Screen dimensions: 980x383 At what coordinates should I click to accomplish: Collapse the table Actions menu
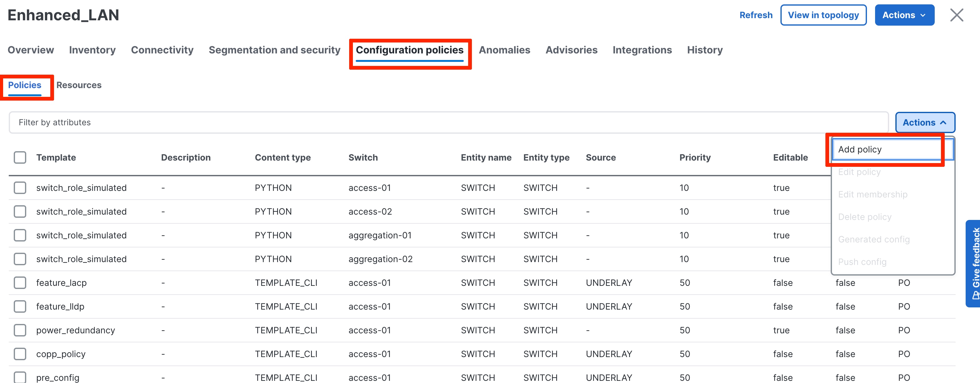(x=925, y=122)
